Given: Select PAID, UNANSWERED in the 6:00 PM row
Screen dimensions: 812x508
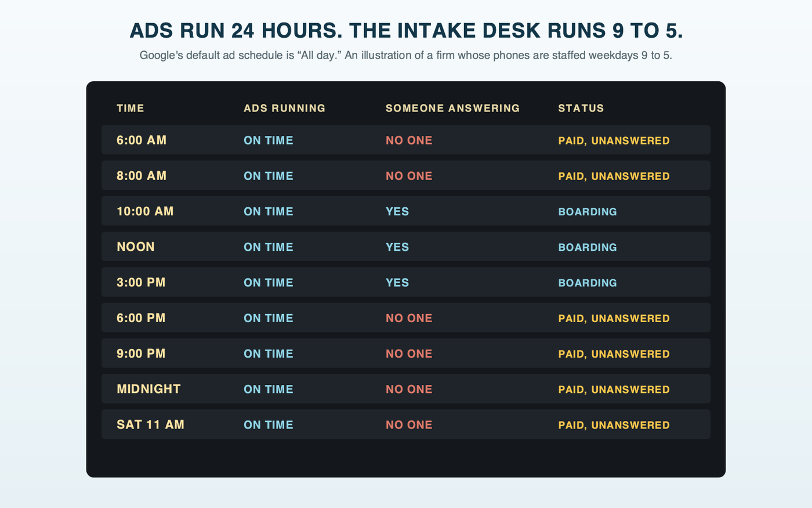Looking at the screenshot, I should (x=614, y=318).
